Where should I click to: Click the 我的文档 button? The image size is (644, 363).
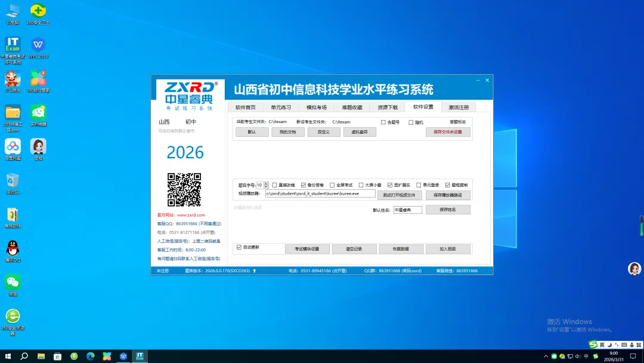click(288, 132)
